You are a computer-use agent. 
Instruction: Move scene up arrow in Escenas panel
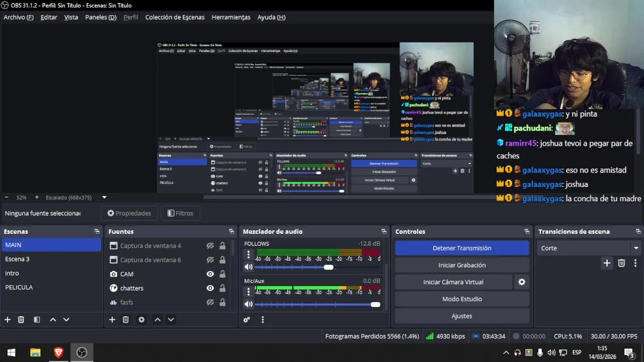click(x=53, y=320)
